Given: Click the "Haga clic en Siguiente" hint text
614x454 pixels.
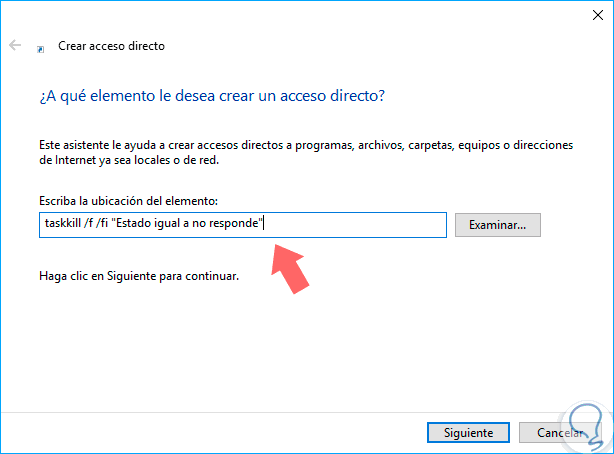Looking at the screenshot, I should tap(138, 276).
